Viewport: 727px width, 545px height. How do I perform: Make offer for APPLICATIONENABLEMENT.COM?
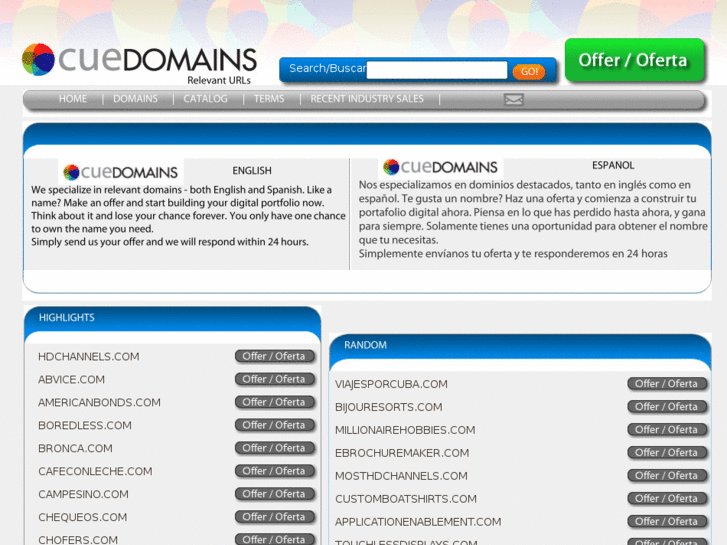click(x=667, y=521)
